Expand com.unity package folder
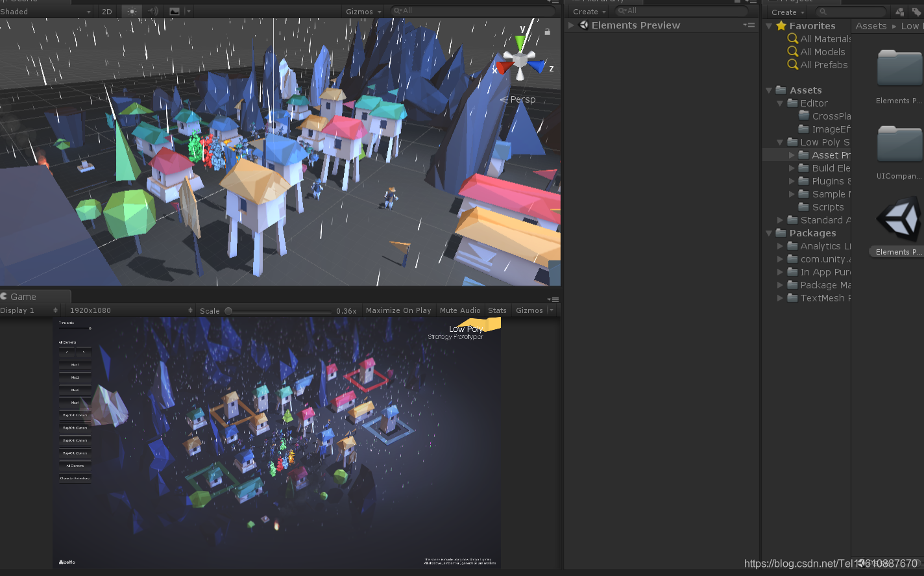924x576 pixels. pyautogui.click(x=781, y=259)
